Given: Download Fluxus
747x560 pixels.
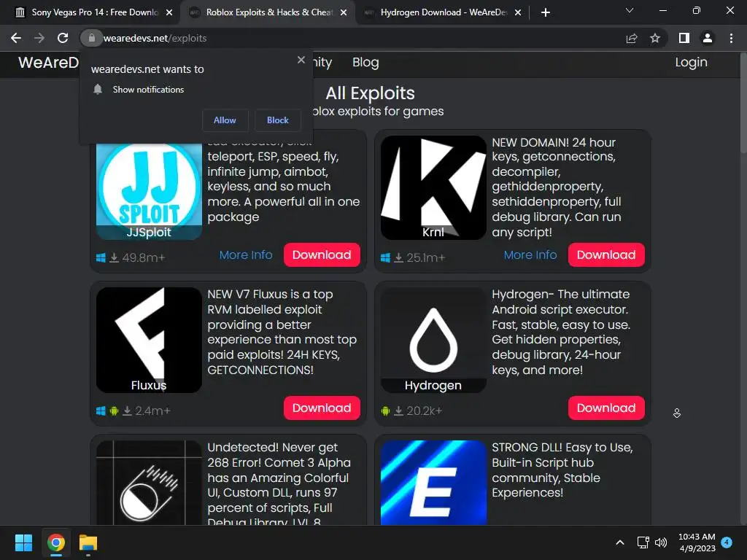Looking at the screenshot, I should click(x=322, y=408).
